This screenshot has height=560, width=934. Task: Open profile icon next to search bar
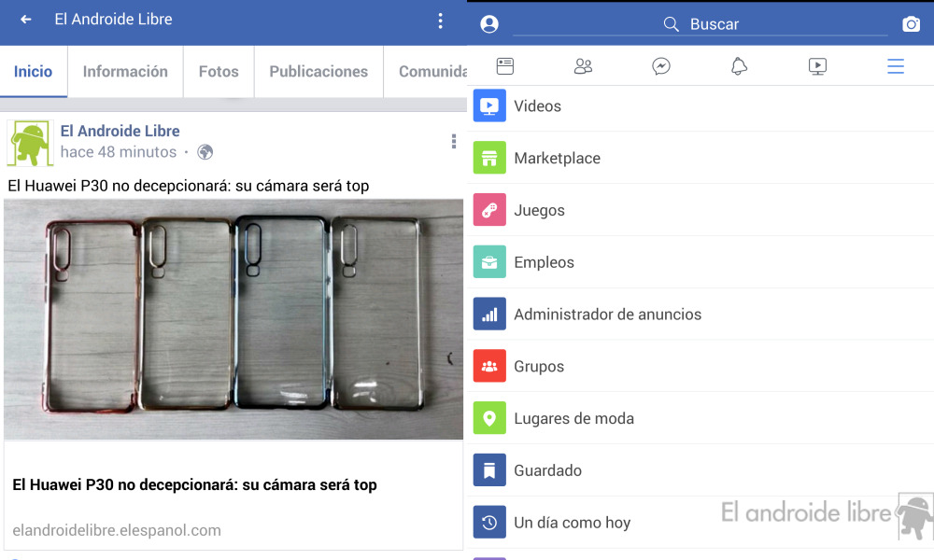(x=489, y=24)
